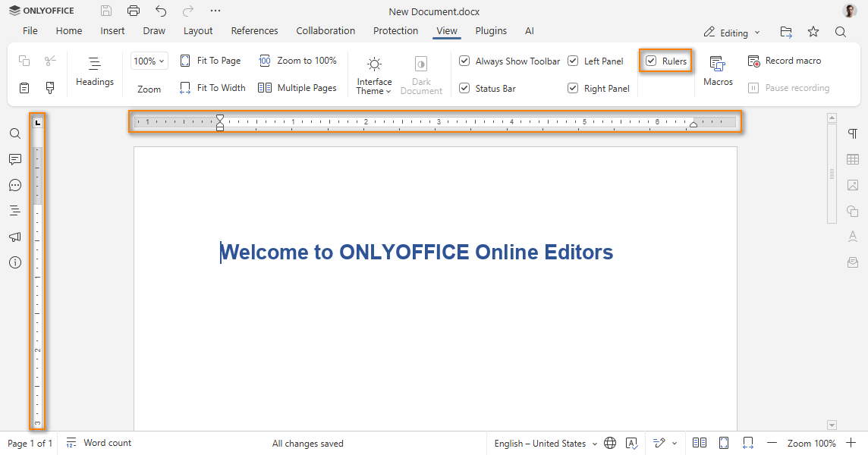Open the English – United States language dropdown
The height and width of the screenshot is (455, 868).
tap(546, 444)
